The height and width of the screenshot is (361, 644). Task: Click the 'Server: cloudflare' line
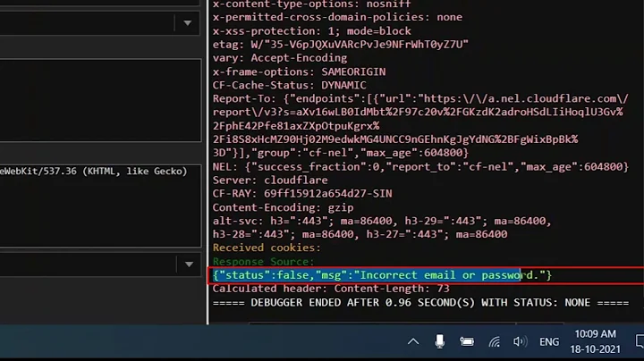coord(270,180)
